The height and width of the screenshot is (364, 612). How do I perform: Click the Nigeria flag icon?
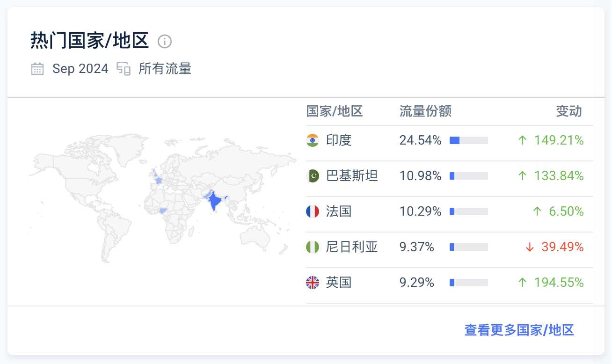tap(313, 247)
